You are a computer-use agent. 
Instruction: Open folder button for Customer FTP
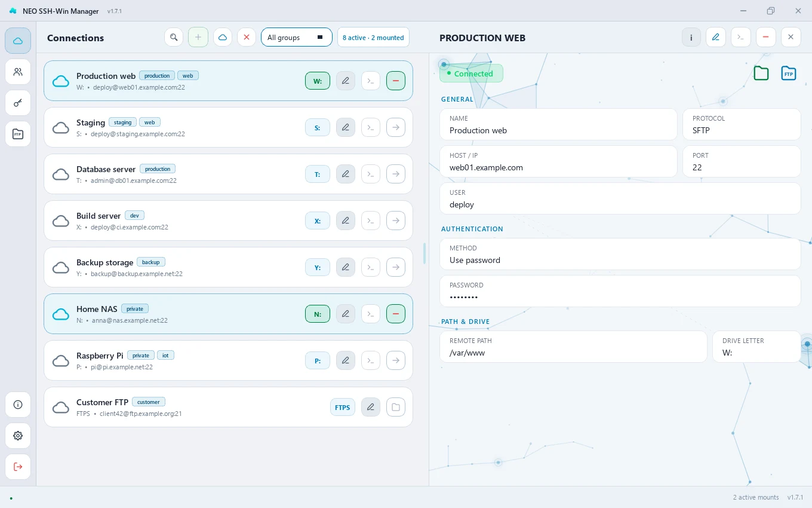396,407
